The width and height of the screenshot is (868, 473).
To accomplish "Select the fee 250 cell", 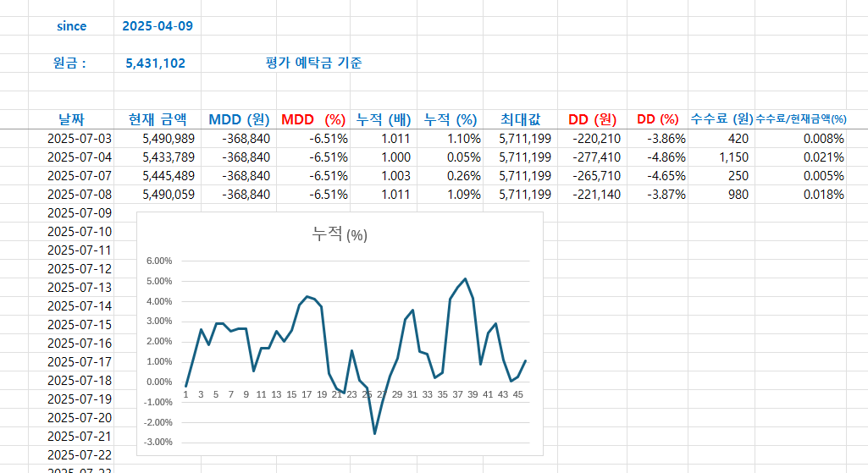I will 721,176.
